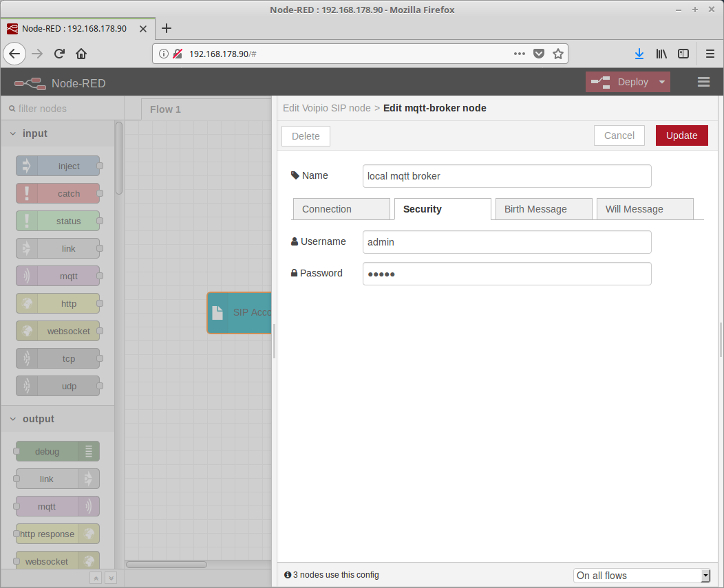Toggle the Firefox sidebar view icon
The image size is (724, 588).
683,54
